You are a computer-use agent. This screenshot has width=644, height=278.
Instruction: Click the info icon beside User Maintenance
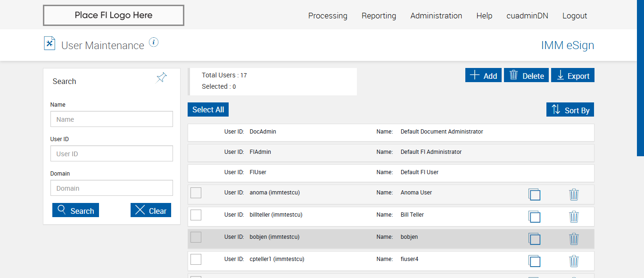[154, 42]
